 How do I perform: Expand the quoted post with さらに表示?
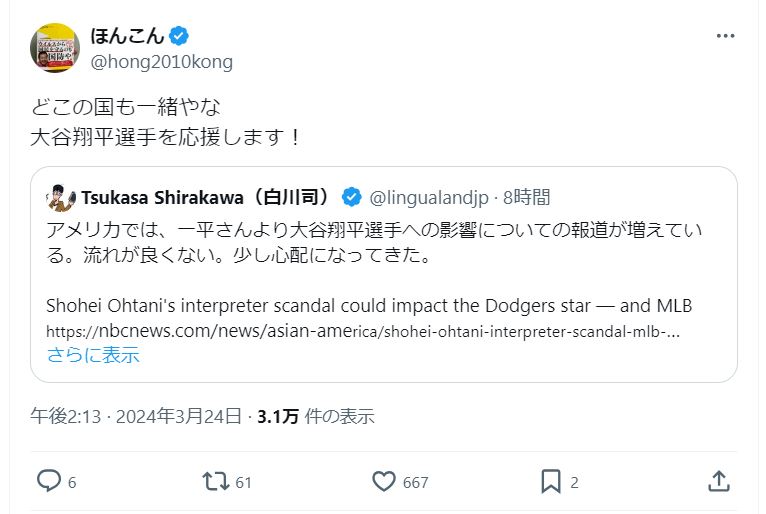click(93, 355)
